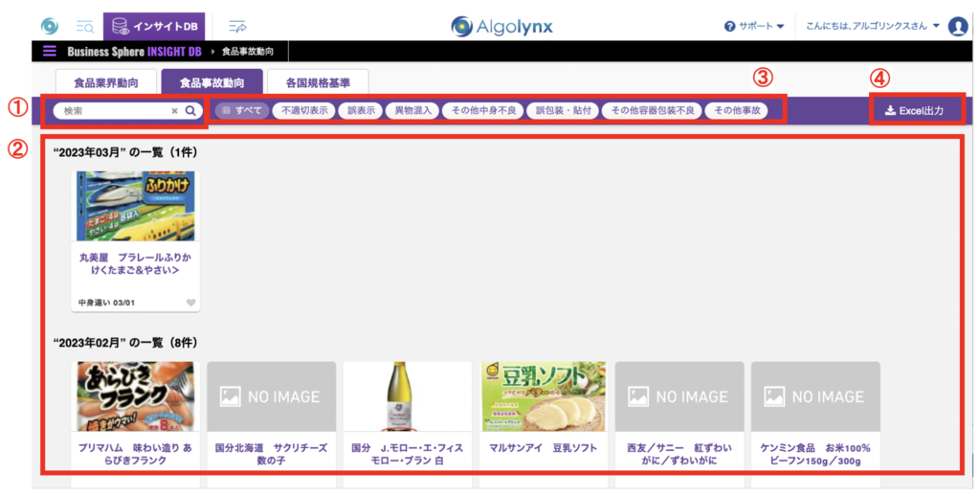The width and height of the screenshot is (980, 496).
Task: Switch to the 各国規格基準 tab
Action: coord(317,82)
